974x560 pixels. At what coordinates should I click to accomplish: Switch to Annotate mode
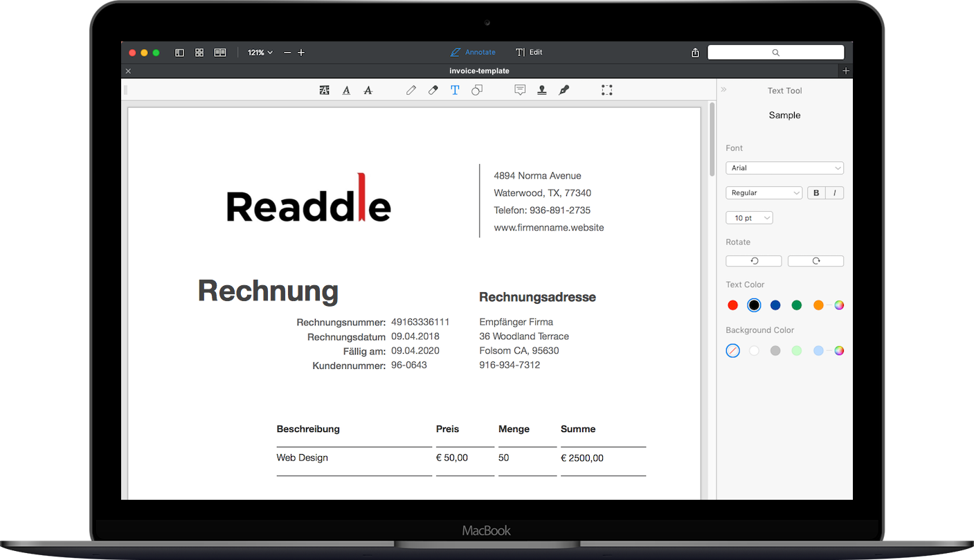pyautogui.click(x=473, y=53)
